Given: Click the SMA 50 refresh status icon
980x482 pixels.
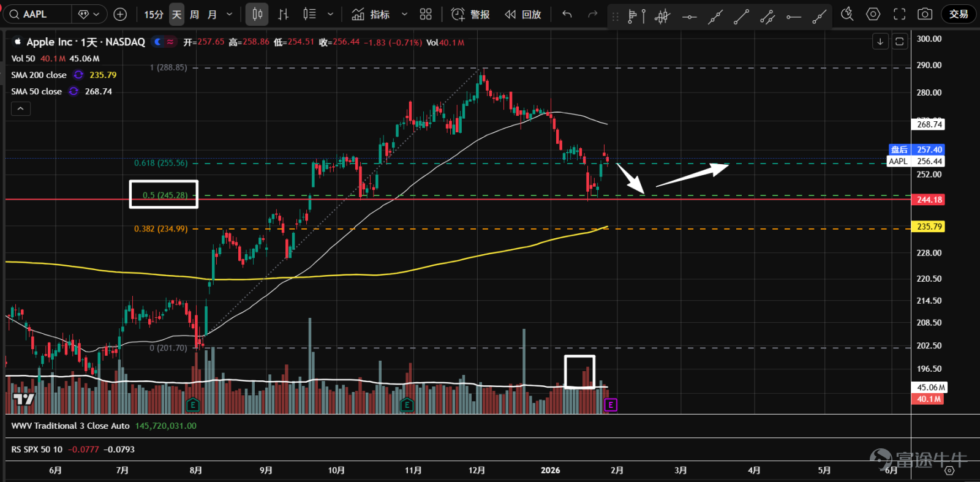Looking at the screenshot, I should point(73,91).
